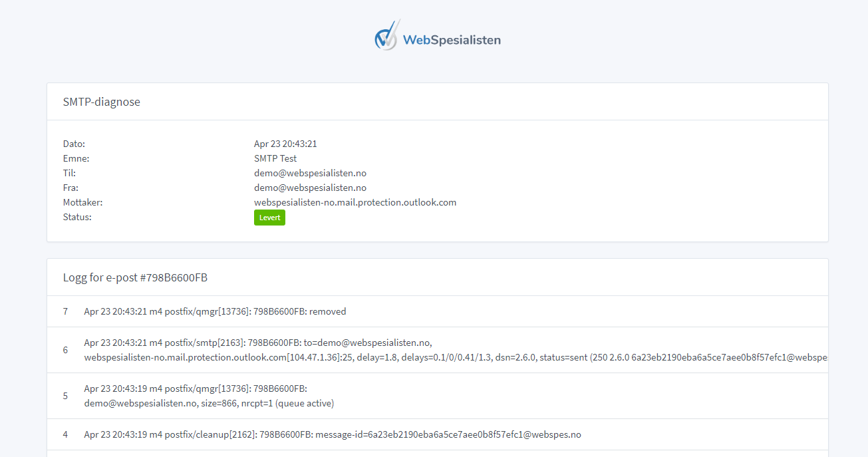
Task: Select the SMTP-diagnose panel heading
Action: [102, 102]
